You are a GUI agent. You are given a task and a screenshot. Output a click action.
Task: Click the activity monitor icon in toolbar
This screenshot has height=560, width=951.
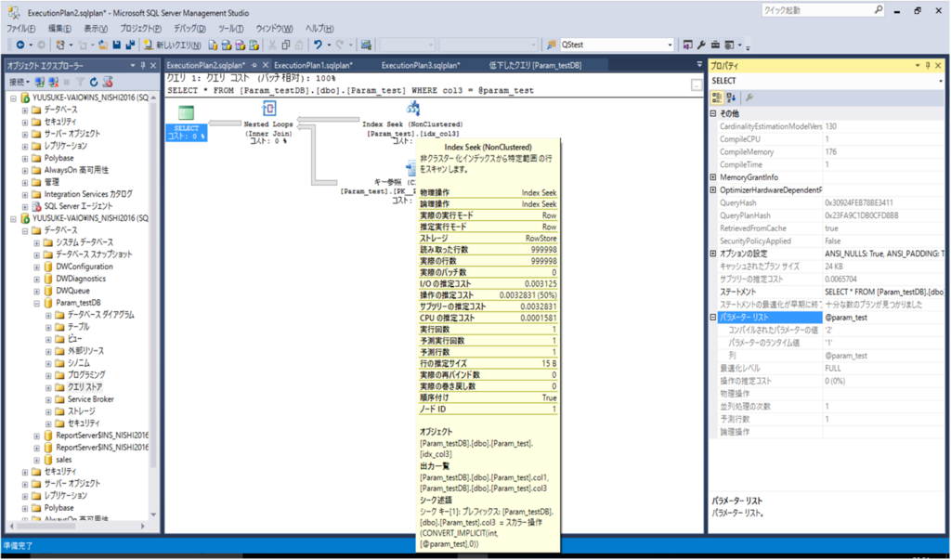pyautogui.click(x=366, y=45)
